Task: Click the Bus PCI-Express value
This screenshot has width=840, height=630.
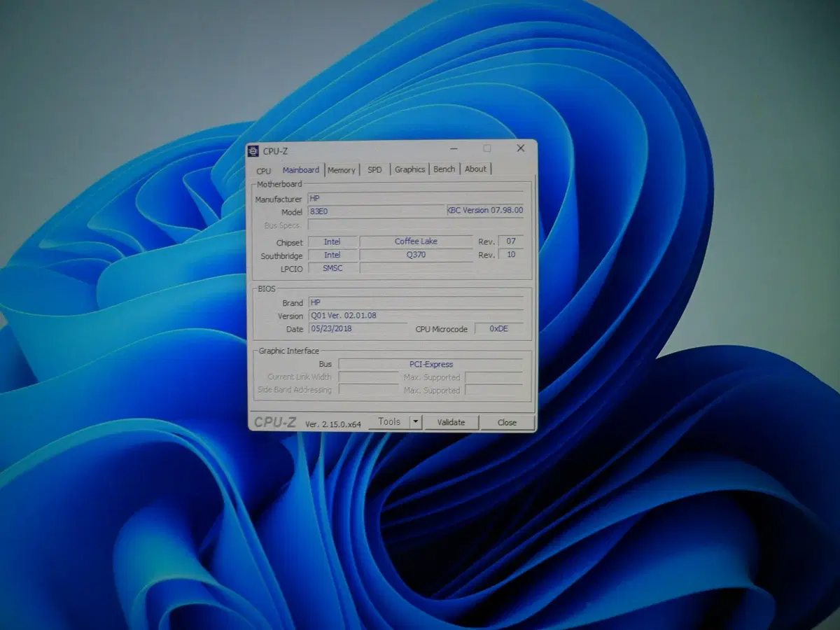Action: click(430, 364)
